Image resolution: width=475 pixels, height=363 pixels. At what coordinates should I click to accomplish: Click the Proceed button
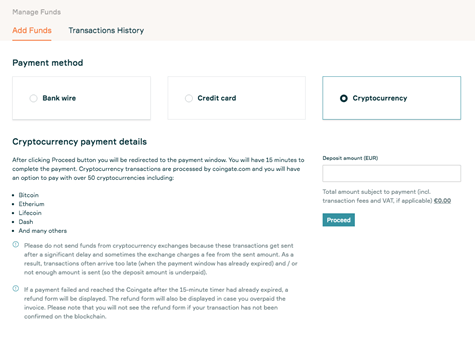tap(338, 220)
